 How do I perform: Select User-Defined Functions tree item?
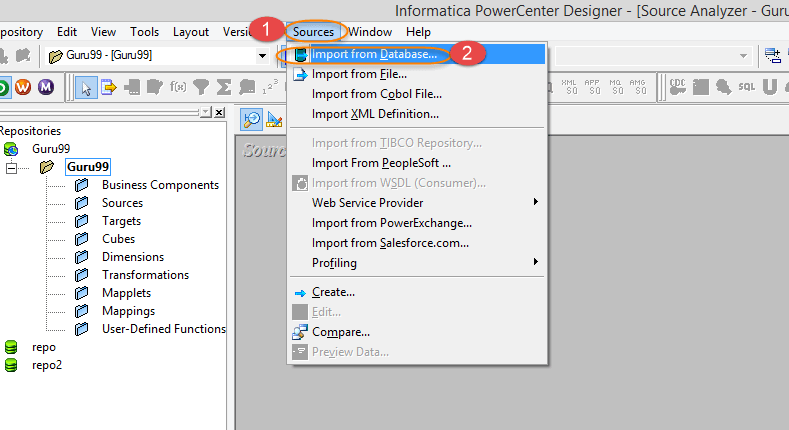(164, 329)
